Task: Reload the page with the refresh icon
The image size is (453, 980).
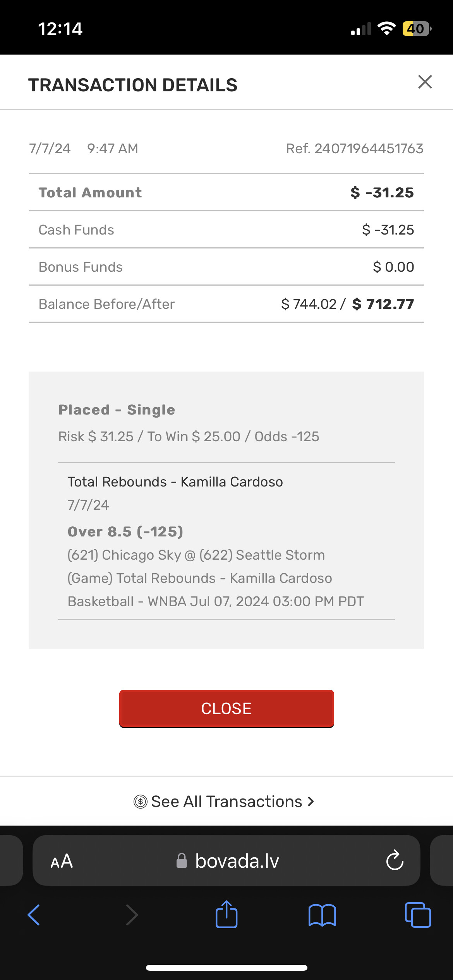Action: [x=395, y=860]
